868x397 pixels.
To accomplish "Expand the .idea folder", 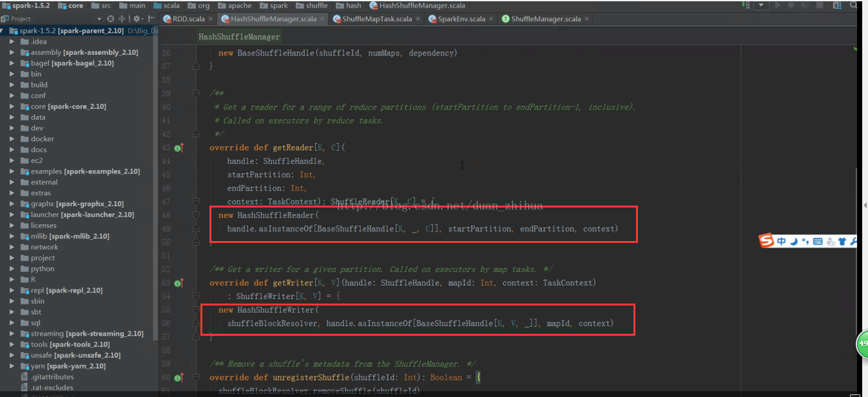I will [x=12, y=41].
